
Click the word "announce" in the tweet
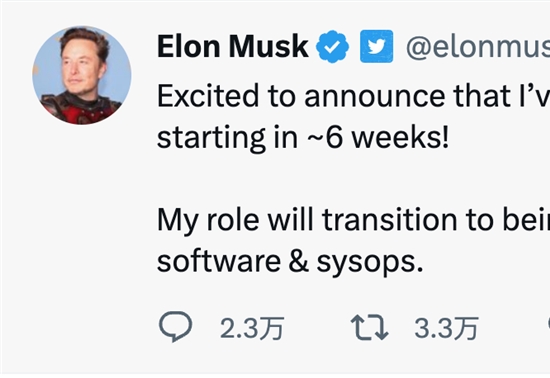pos(375,96)
